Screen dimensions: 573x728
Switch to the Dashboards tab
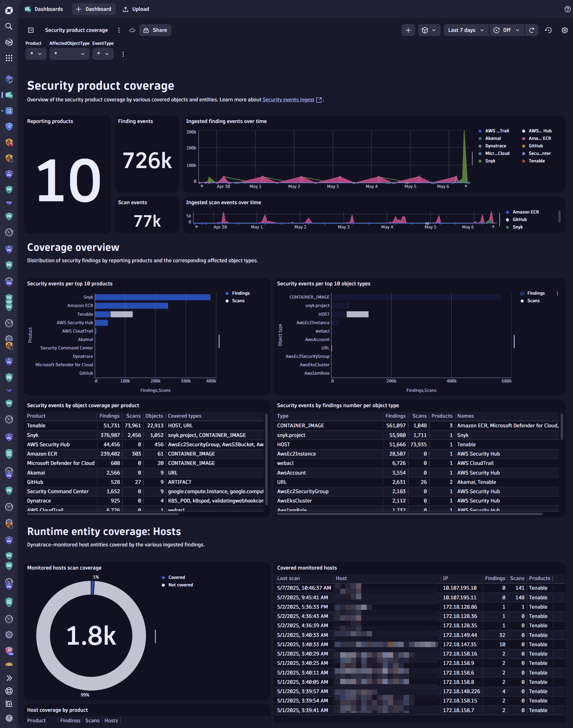pos(44,9)
